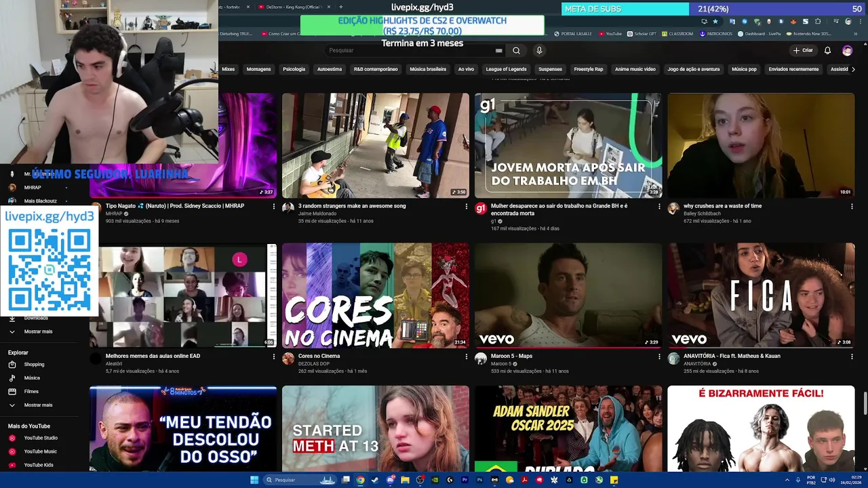Click the YouTube search magnifier button

tap(516, 50)
